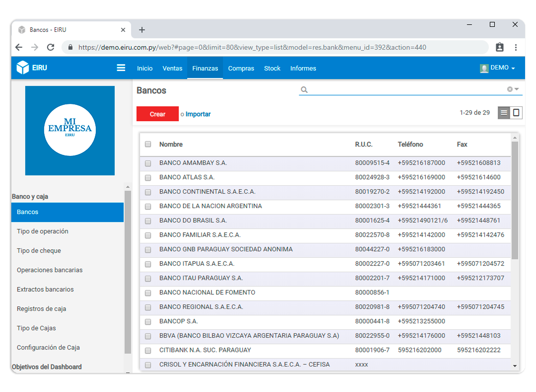Open CRISOL Y ENCARNACIÓN FINANCIERA record
This screenshot has width=536, height=392.
point(325,365)
